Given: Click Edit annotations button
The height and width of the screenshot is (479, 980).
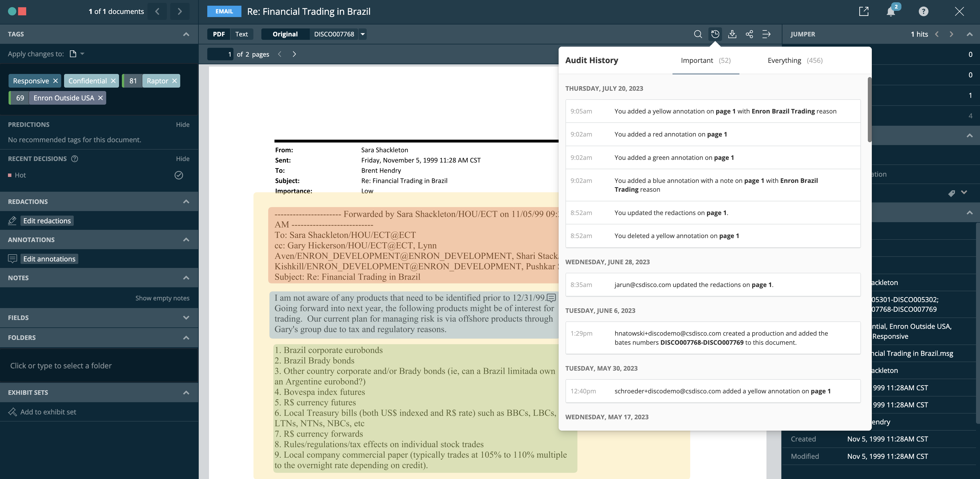Looking at the screenshot, I should [x=49, y=259].
